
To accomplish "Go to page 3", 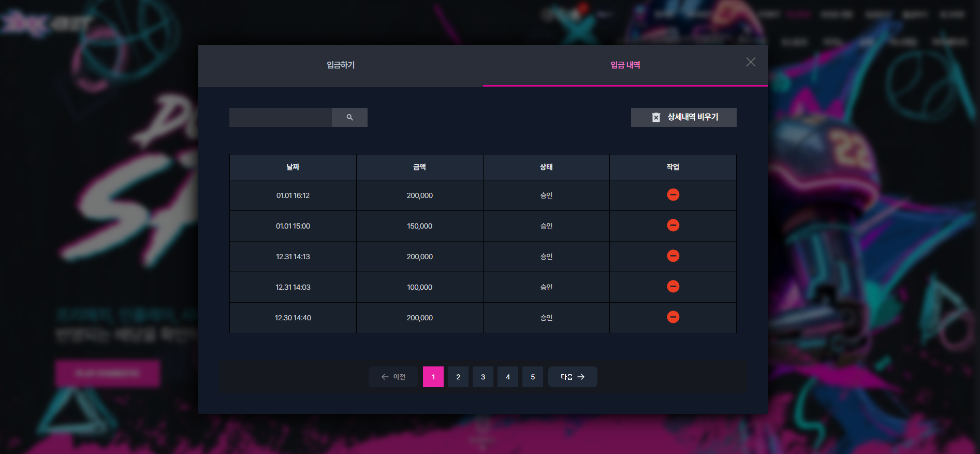I will pos(483,377).
